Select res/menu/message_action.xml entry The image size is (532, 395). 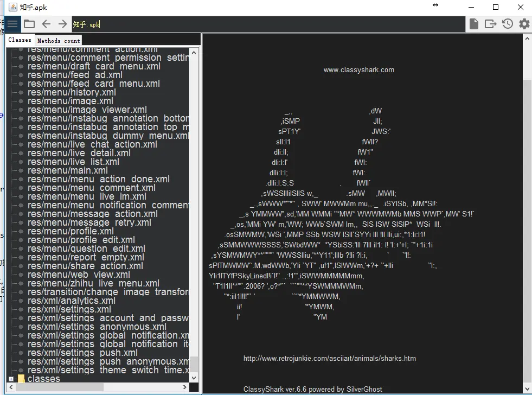coord(93,214)
